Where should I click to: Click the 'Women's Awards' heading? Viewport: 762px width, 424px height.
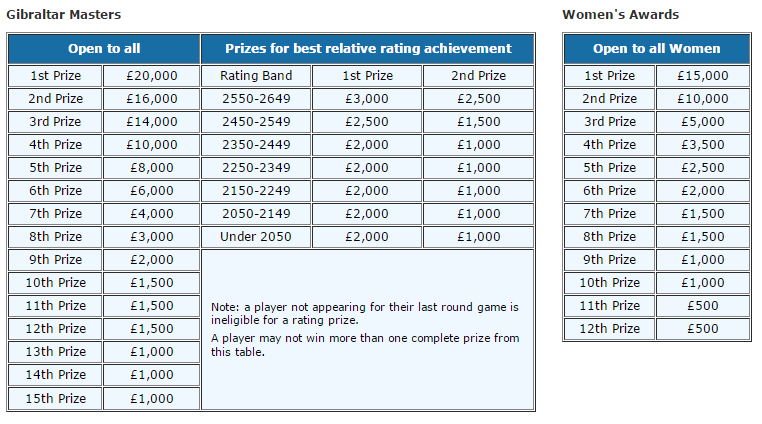click(620, 14)
